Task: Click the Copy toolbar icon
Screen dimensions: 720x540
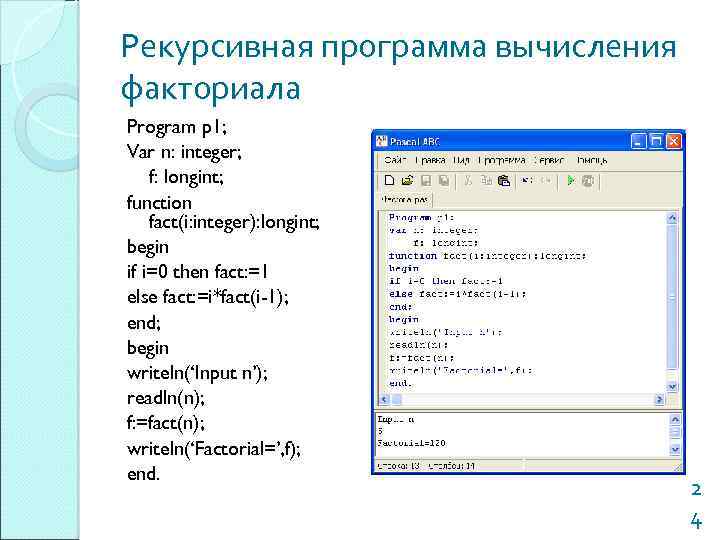Action: (486, 180)
